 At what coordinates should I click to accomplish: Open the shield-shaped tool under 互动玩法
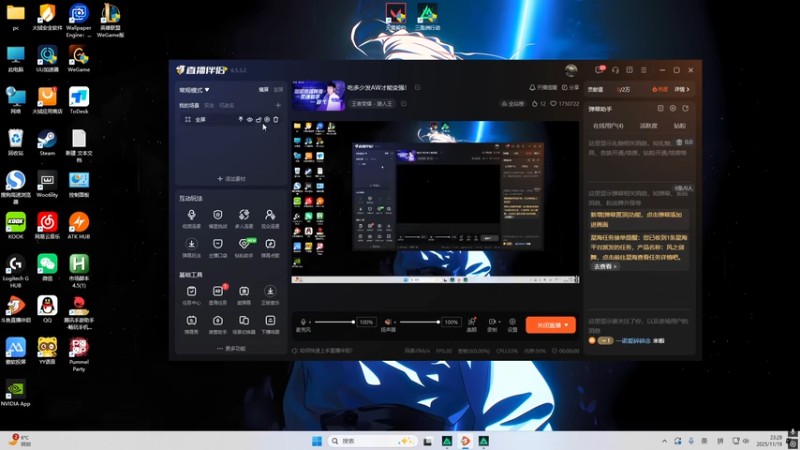click(218, 215)
